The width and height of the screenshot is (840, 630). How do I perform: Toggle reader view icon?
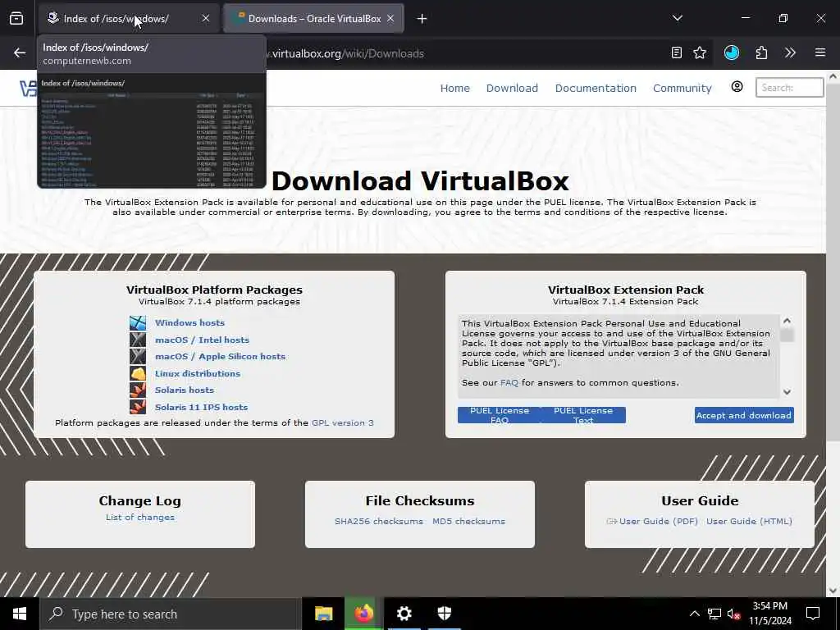click(677, 52)
